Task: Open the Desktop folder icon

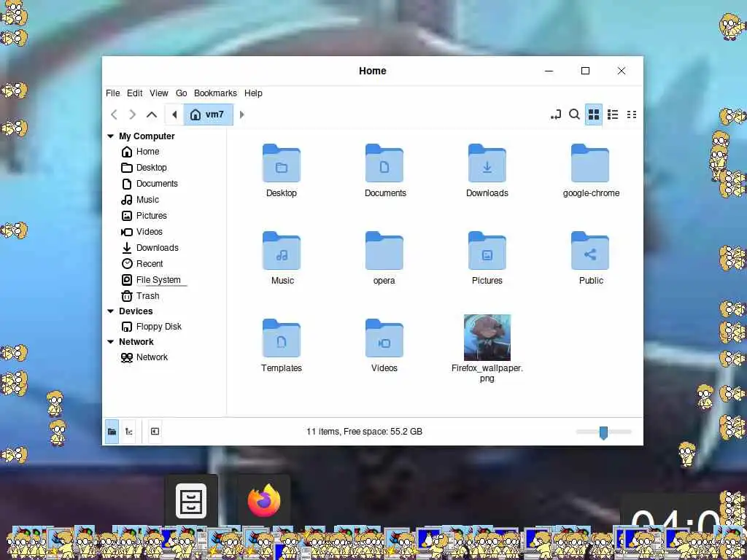Action: (281, 163)
